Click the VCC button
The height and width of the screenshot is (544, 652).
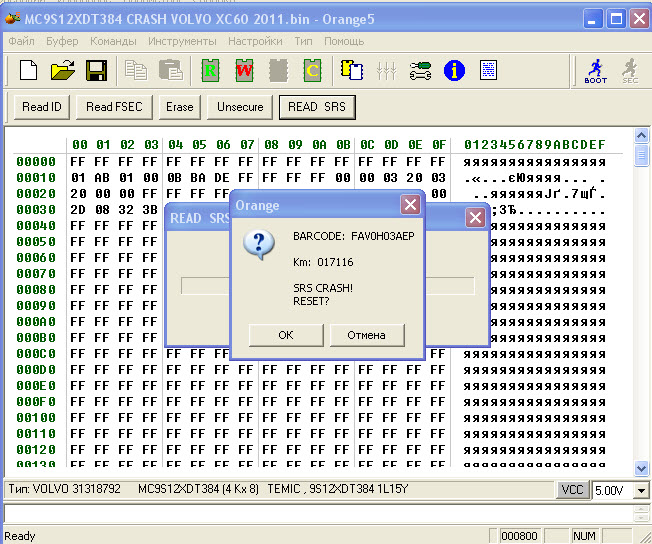point(573,490)
